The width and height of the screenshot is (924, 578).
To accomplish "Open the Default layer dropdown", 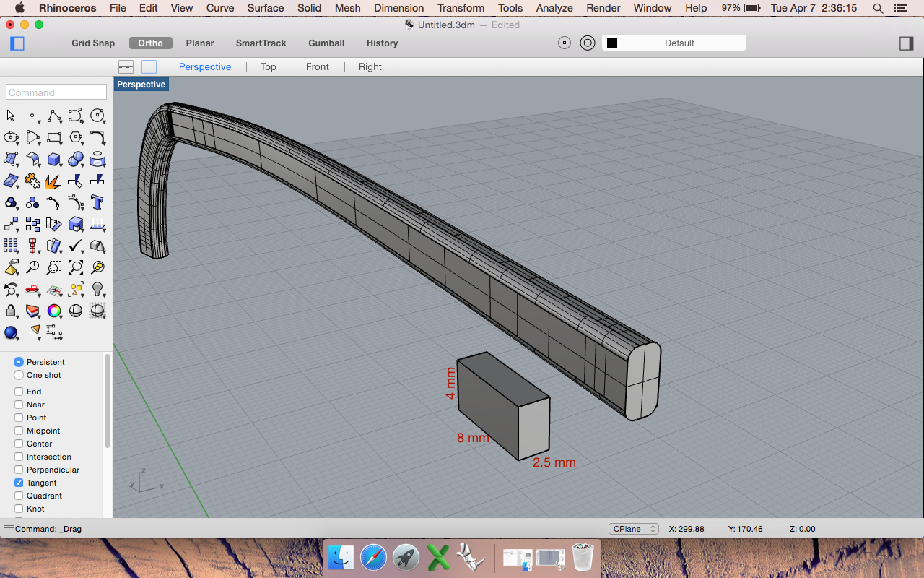I will coord(679,43).
